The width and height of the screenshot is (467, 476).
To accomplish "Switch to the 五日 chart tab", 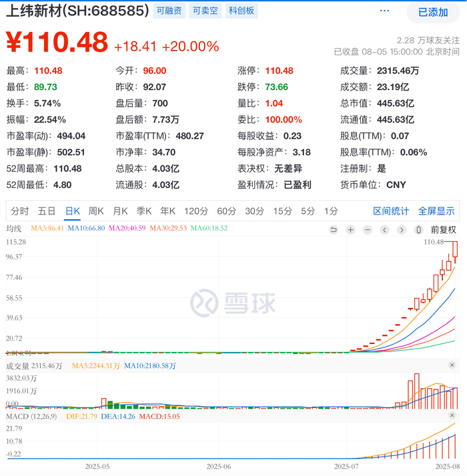I will coord(47,211).
